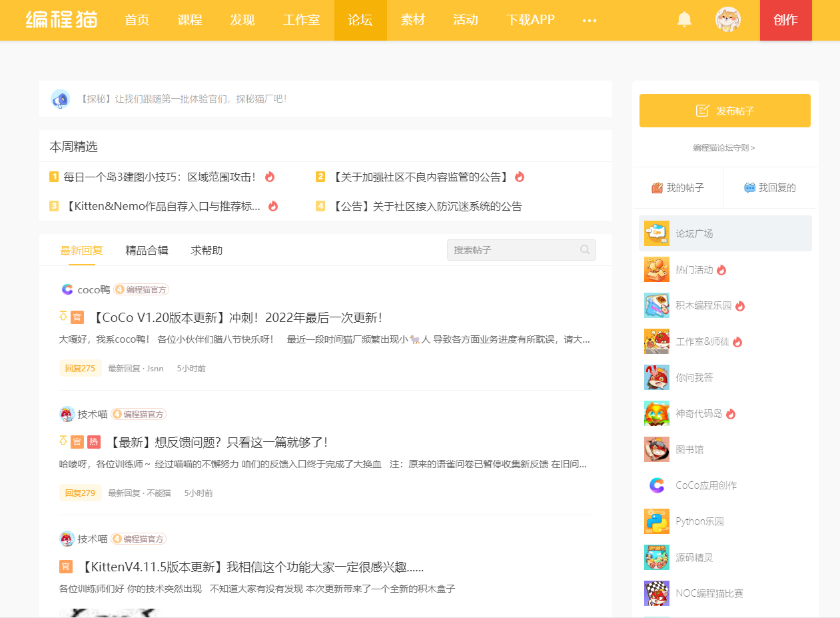Open 课程 in the navigation bar
This screenshot has width=840, height=618.
click(190, 19)
